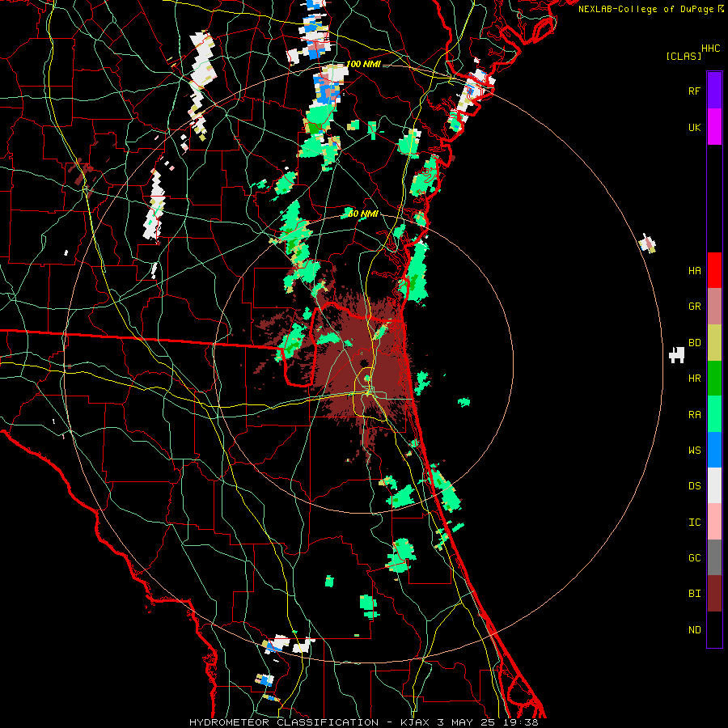Click the small white marker icon beside the legend
This screenshot has width=728, height=728.
pos(677,355)
